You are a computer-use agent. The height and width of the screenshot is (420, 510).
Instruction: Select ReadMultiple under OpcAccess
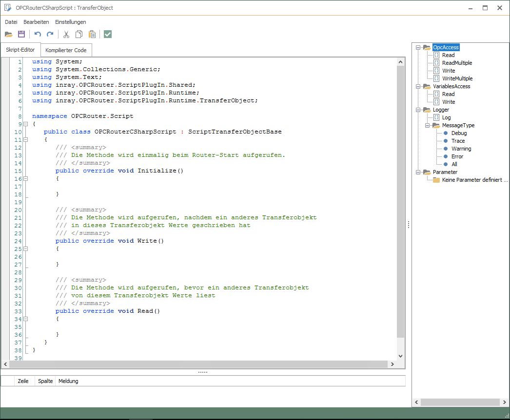pos(457,63)
